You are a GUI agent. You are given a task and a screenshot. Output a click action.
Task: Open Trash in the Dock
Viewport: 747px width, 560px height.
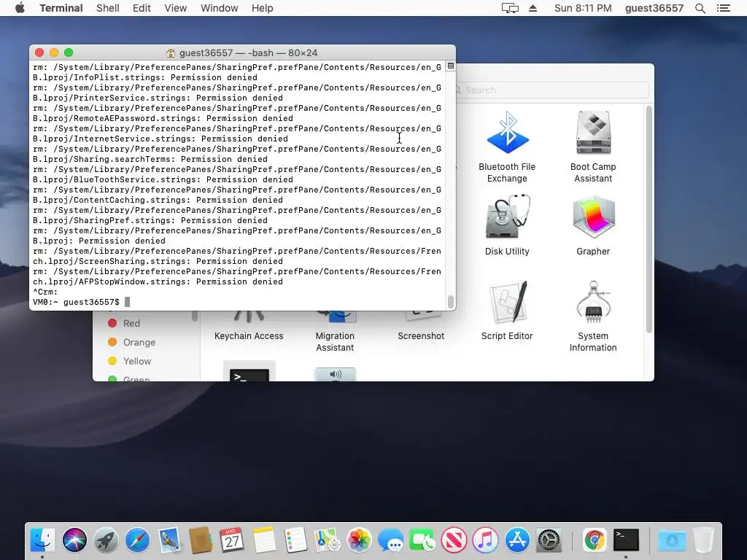(704, 540)
